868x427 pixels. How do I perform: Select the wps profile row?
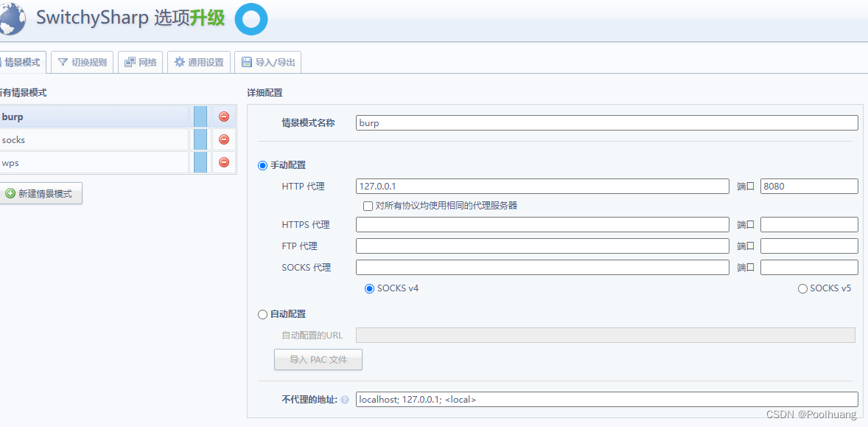tap(94, 162)
